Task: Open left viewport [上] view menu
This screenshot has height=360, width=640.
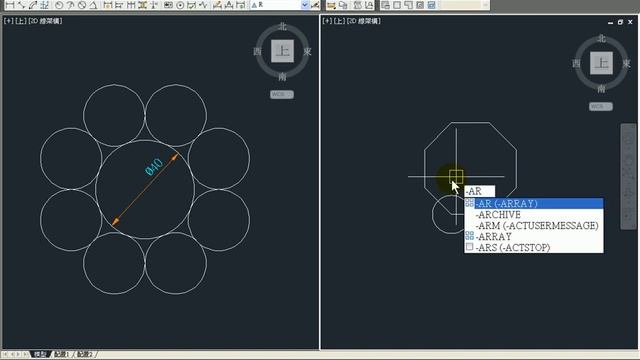Action: tap(20, 21)
